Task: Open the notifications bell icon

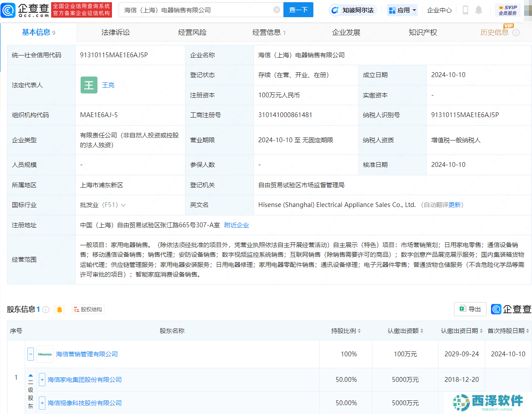Action: pyautogui.click(x=479, y=10)
